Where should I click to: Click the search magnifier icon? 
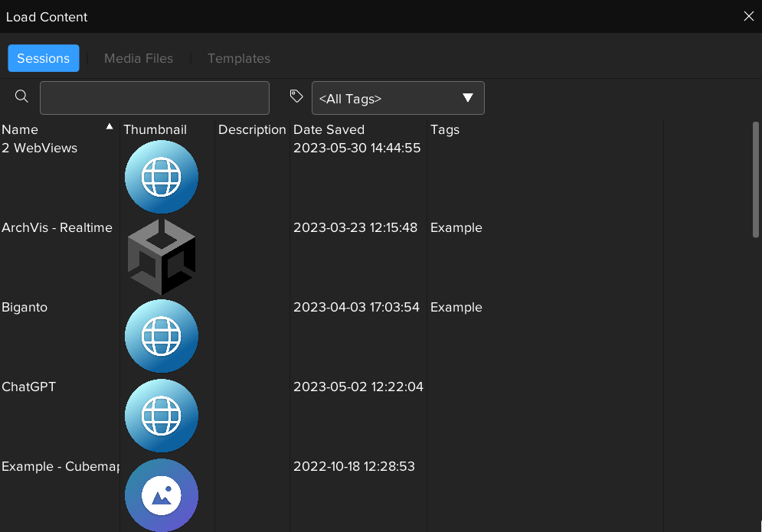[x=21, y=96]
